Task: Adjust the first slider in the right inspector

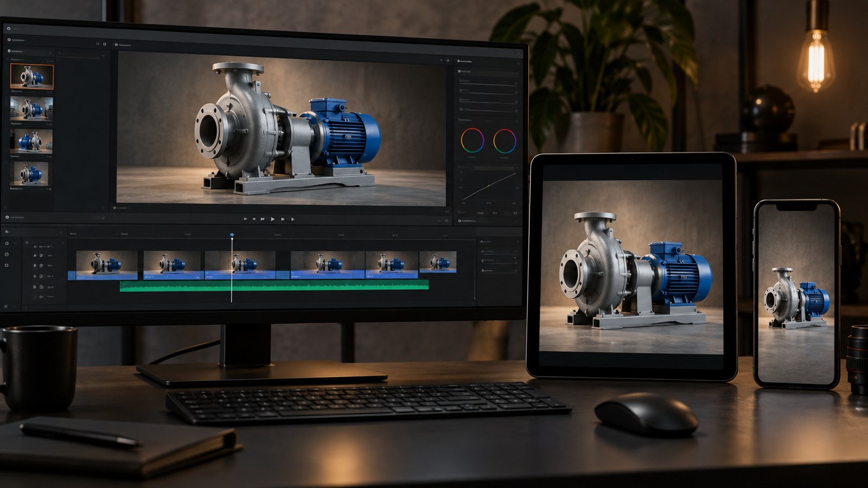Action: point(487,85)
